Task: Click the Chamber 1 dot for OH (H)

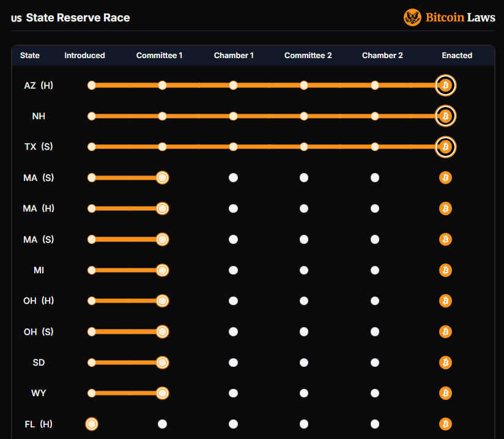Action: coord(233,301)
